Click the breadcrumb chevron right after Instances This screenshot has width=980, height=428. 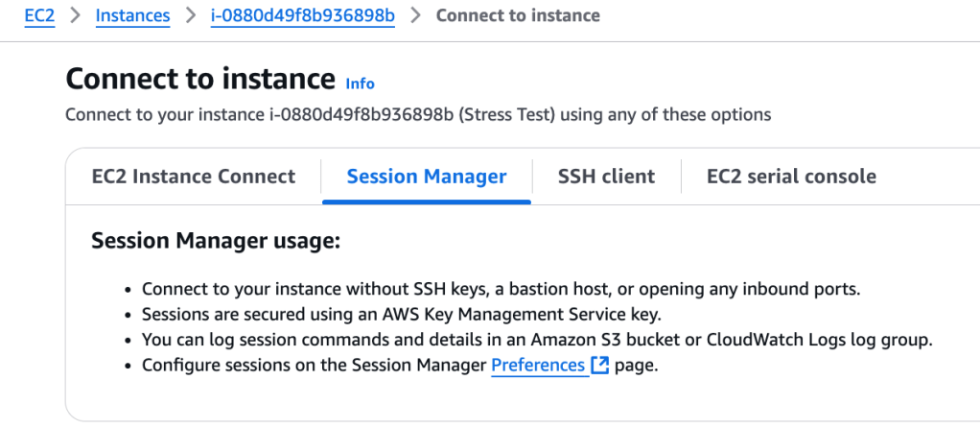[x=190, y=16]
